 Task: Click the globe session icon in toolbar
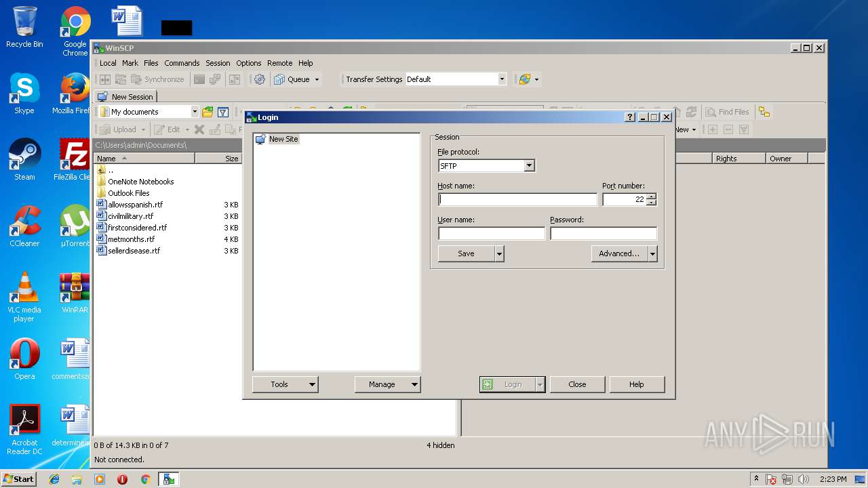(x=524, y=79)
